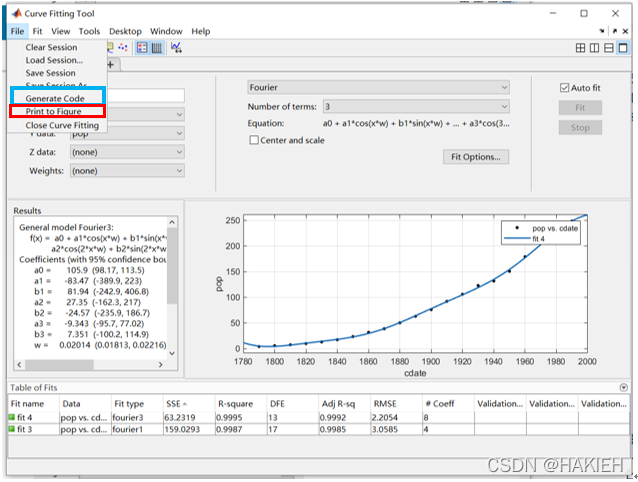This screenshot has width=638, height=482.
Task: Click into the Fit name input field
Action: 146,96
